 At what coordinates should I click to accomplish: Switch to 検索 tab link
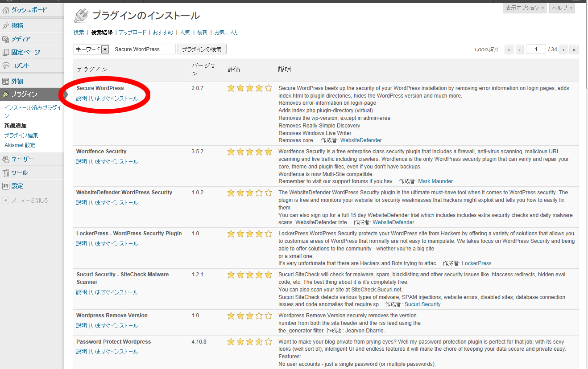click(x=79, y=33)
